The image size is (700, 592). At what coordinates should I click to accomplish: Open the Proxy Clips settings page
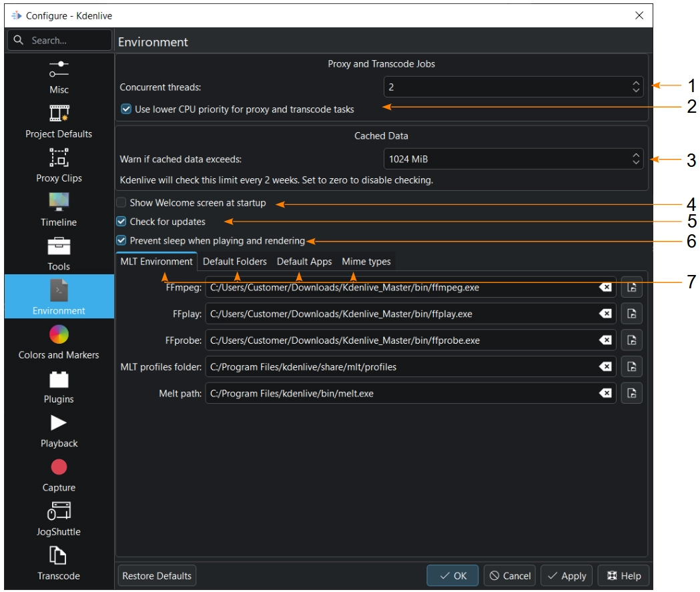(x=59, y=165)
